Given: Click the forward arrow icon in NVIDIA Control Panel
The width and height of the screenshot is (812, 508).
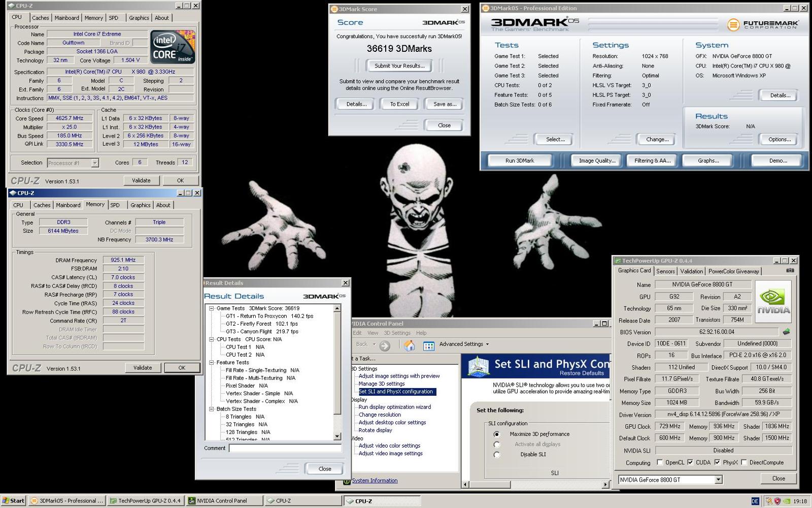Looking at the screenshot, I should [x=385, y=346].
